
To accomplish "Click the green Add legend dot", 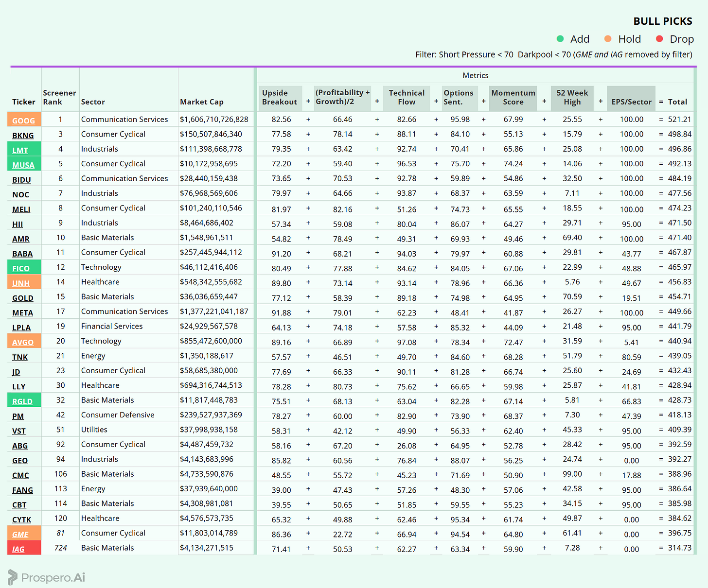I will coord(560,39).
